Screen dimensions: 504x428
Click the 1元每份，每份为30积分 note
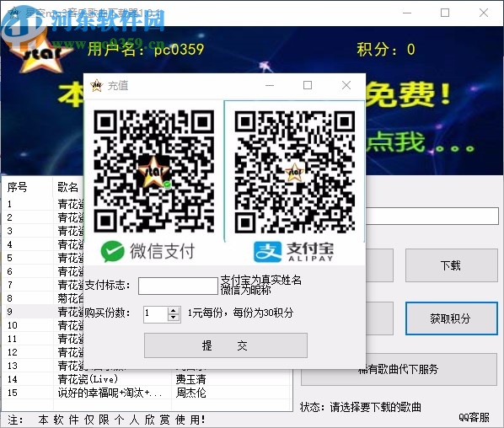[x=240, y=313]
